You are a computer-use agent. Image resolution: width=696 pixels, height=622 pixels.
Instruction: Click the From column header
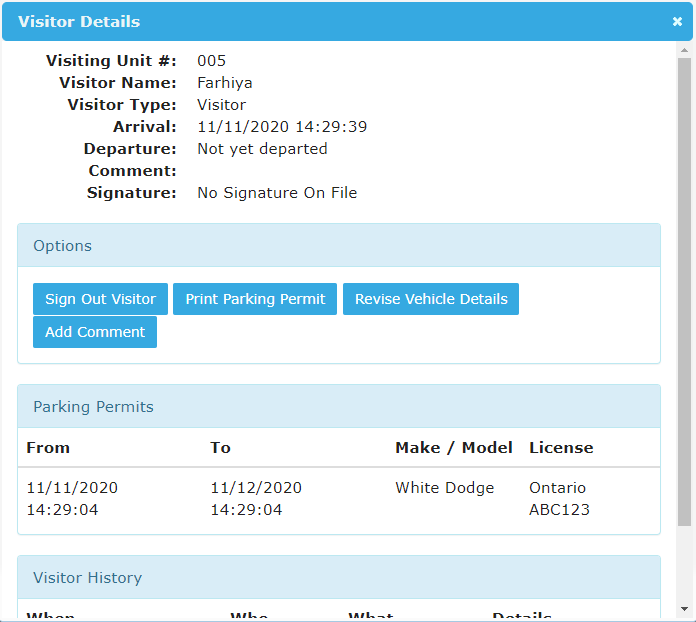pos(48,448)
